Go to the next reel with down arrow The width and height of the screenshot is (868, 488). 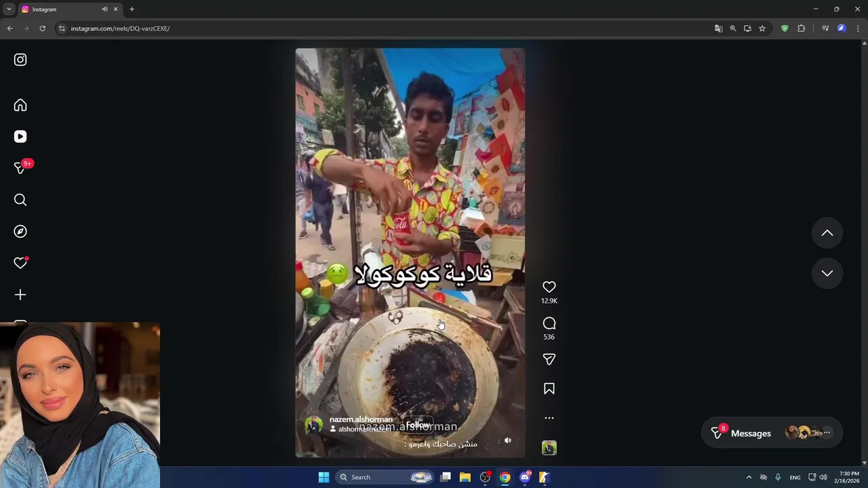coord(827,273)
